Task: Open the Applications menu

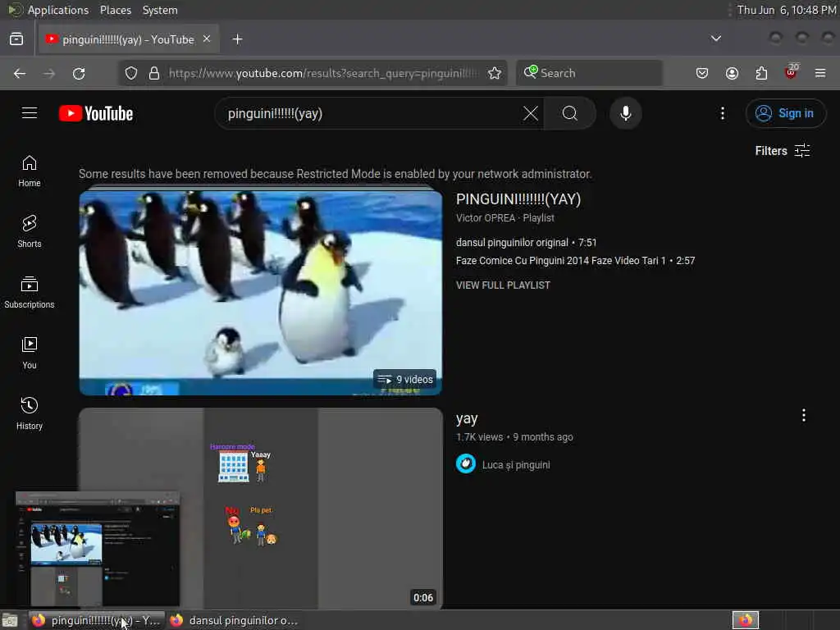Action: 58,10
